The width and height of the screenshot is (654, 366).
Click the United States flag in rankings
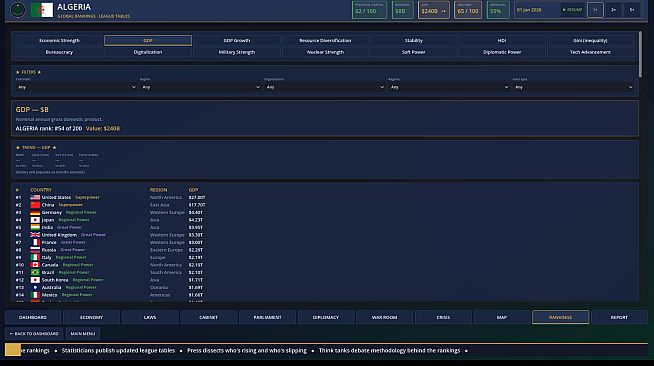coord(35,197)
